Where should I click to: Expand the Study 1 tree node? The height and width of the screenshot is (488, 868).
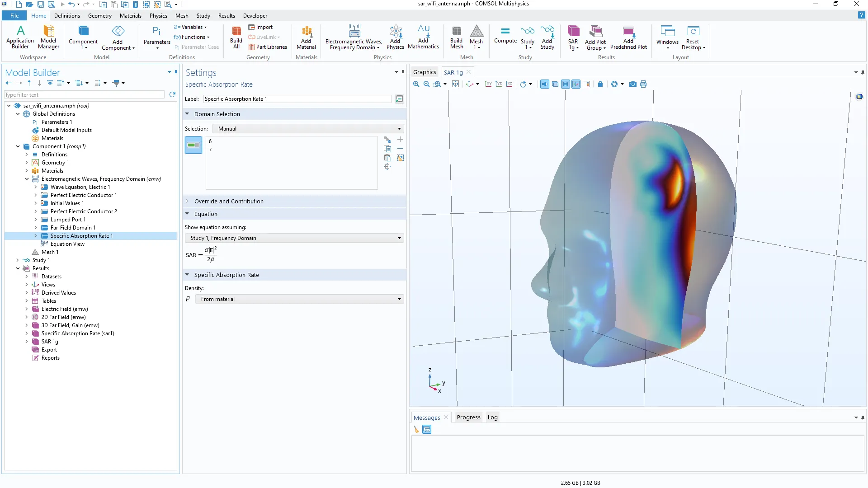click(x=18, y=260)
